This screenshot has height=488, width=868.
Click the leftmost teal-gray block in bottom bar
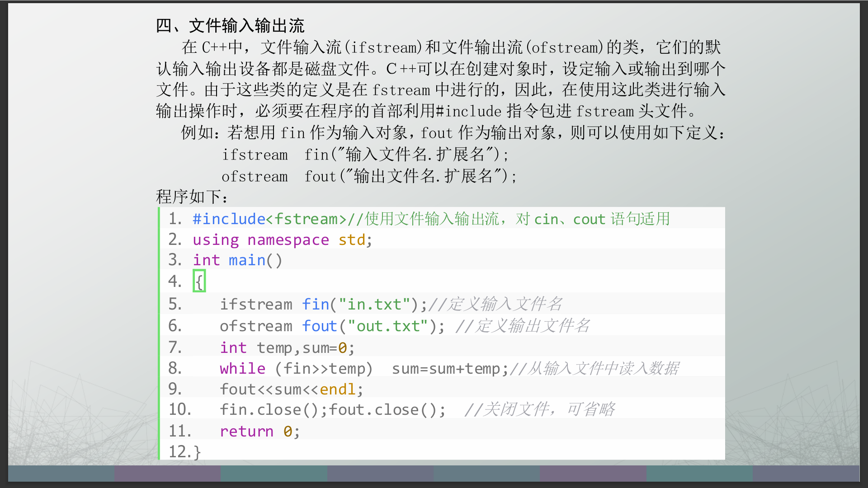point(61,473)
